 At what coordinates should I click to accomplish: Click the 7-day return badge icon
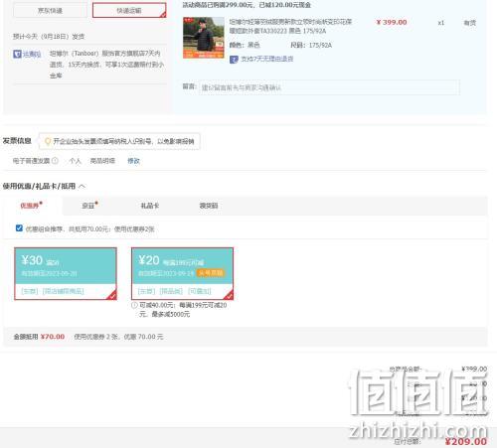[234, 60]
